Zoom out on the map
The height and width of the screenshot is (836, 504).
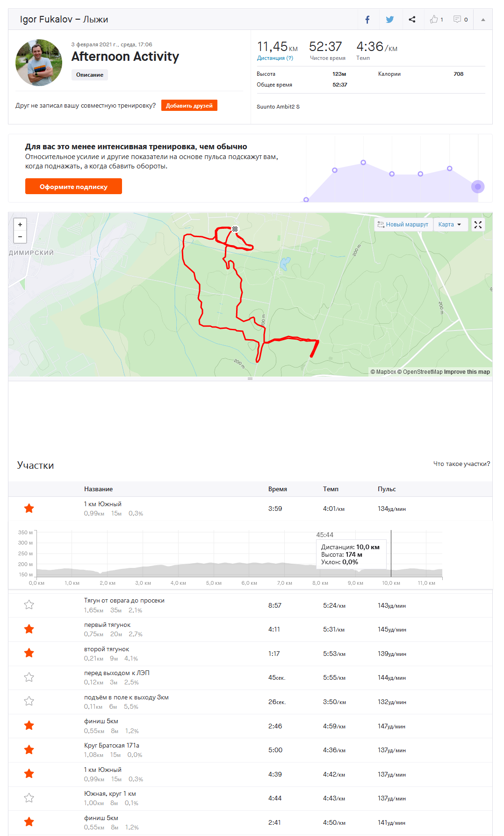pos(20,237)
